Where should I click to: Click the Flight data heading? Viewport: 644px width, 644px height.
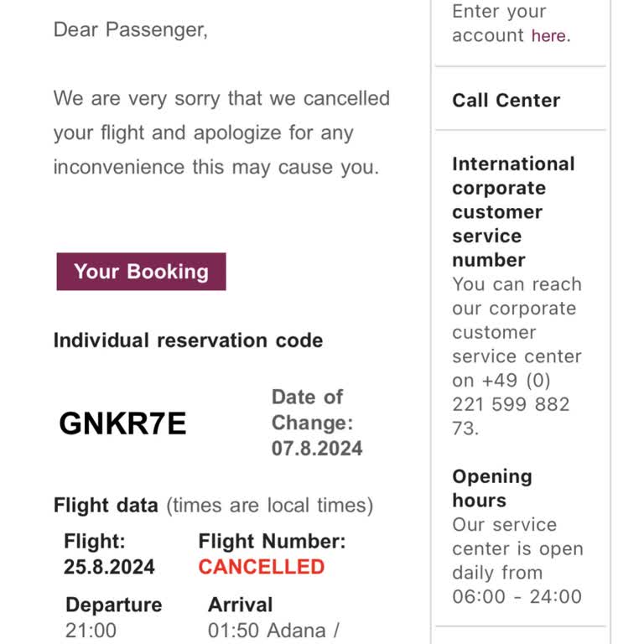click(x=106, y=505)
